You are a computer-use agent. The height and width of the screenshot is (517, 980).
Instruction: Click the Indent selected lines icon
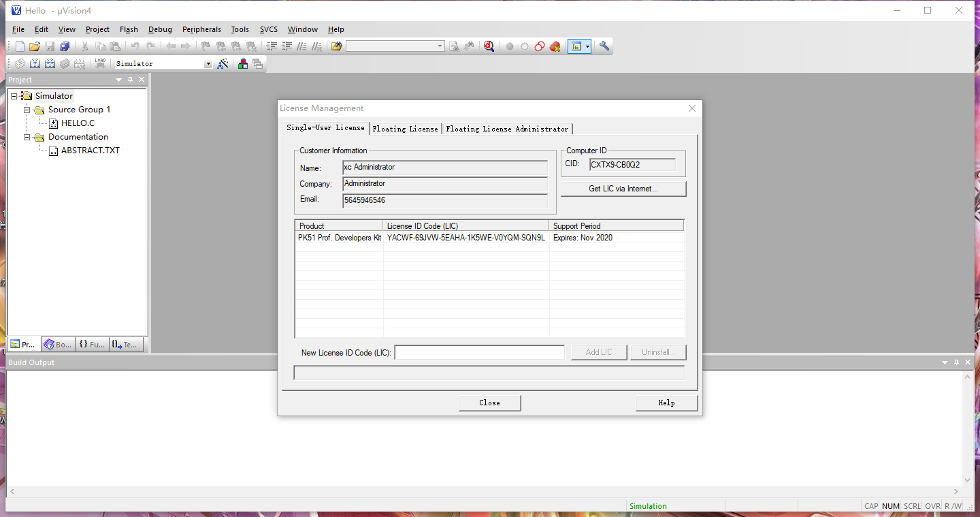[272, 46]
